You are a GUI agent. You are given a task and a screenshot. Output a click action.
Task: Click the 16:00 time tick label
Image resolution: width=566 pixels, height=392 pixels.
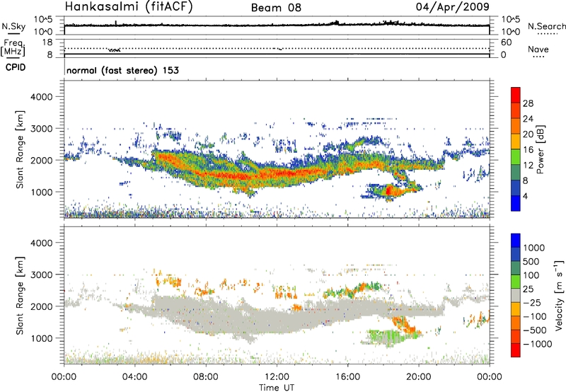pos(347,377)
